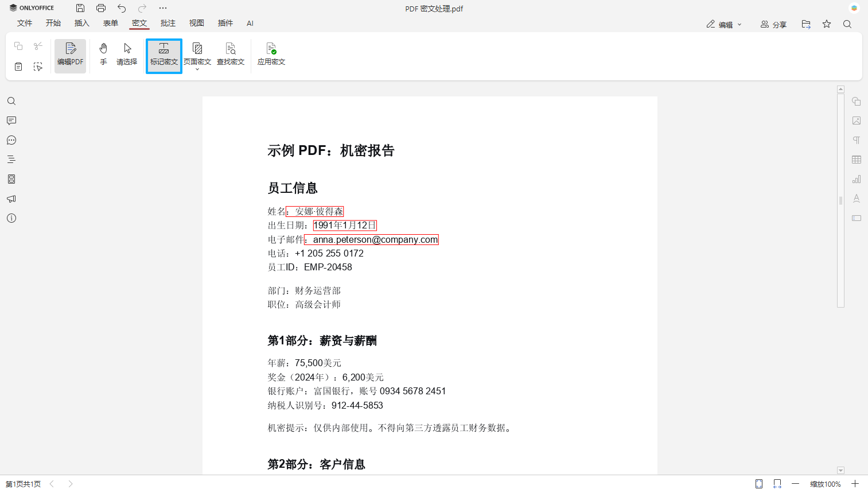
Task: Click the 分享 share button
Action: pyautogui.click(x=773, y=24)
